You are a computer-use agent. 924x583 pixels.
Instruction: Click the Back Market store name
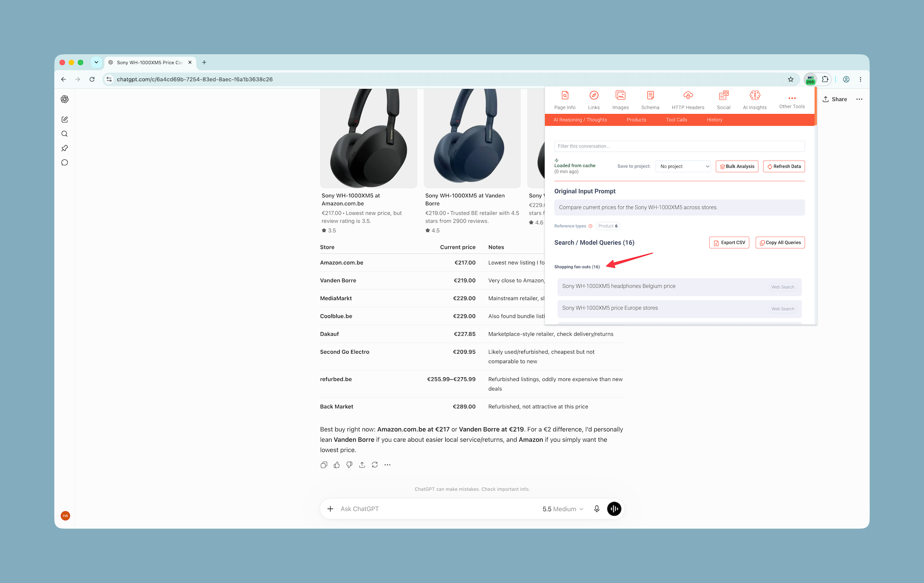click(x=337, y=407)
